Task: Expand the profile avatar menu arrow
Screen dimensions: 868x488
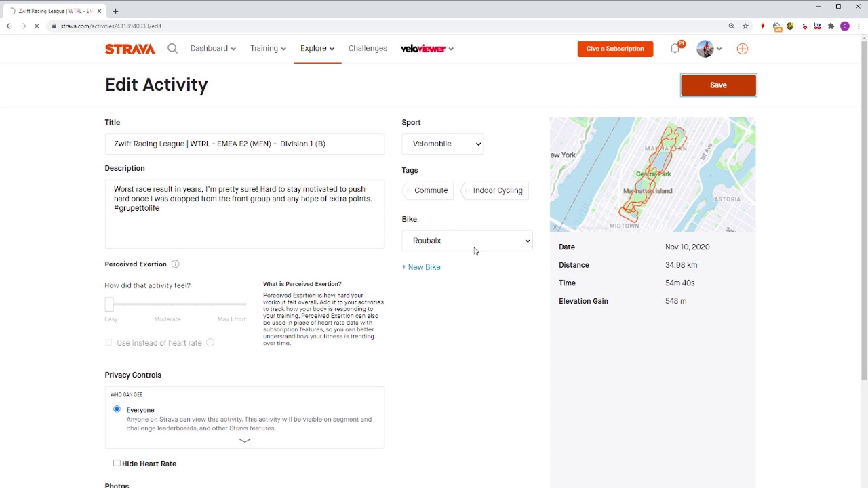Action: [719, 49]
